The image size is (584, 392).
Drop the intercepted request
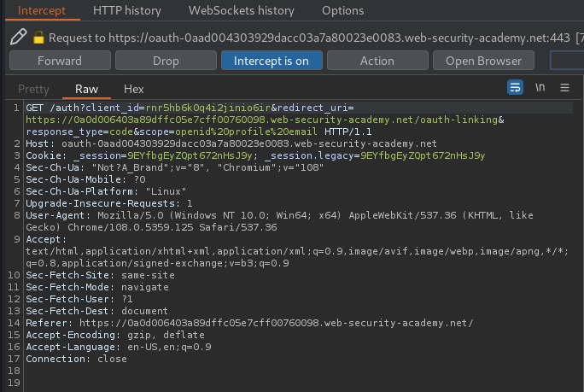(x=166, y=61)
